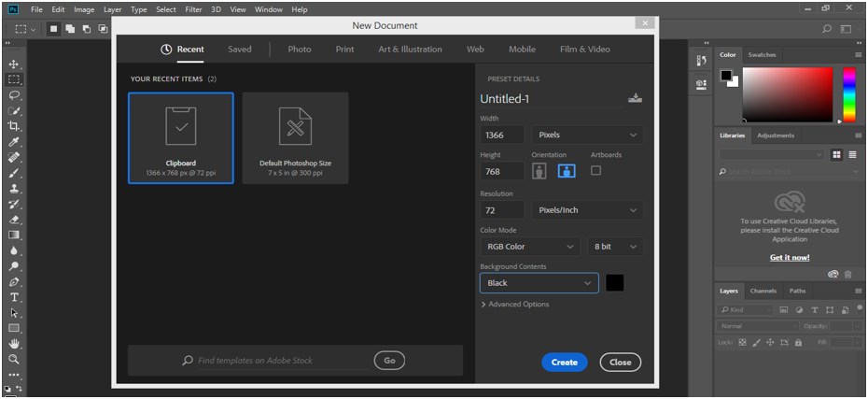Screen dimensions: 868x399
Task: Click the Lock position icon in Layers
Action: pos(770,343)
